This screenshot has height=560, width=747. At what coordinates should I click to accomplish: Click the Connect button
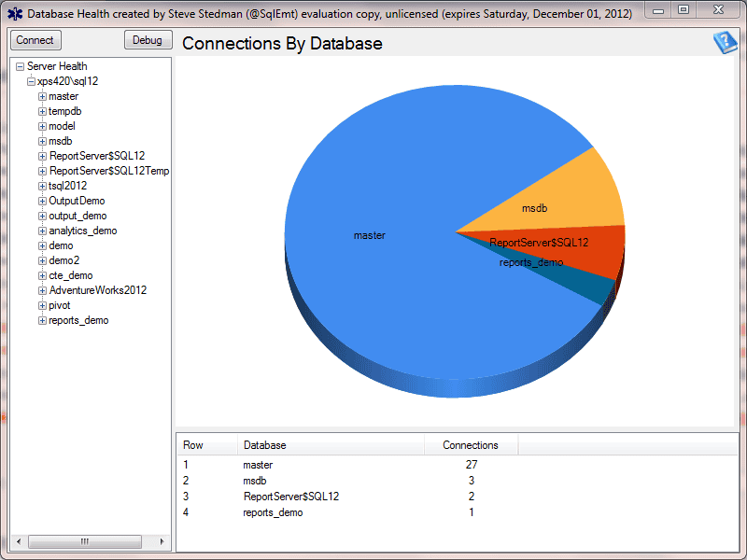[35, 40]
